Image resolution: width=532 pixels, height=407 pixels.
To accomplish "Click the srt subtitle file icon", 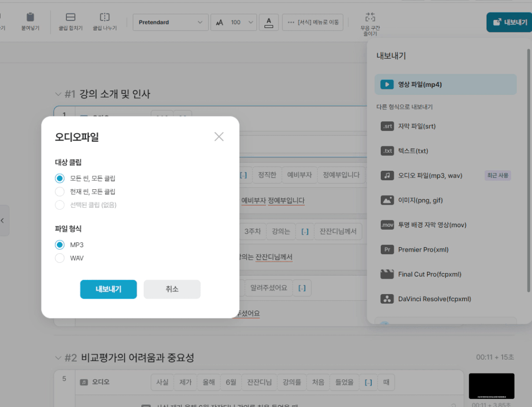I will pos(387,126).
